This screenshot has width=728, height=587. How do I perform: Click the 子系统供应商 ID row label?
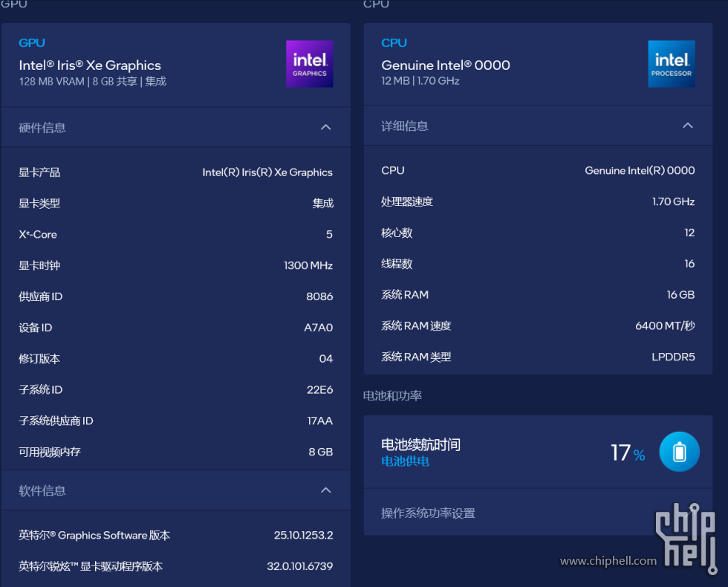pyautogui.click(x=56, y=421)
